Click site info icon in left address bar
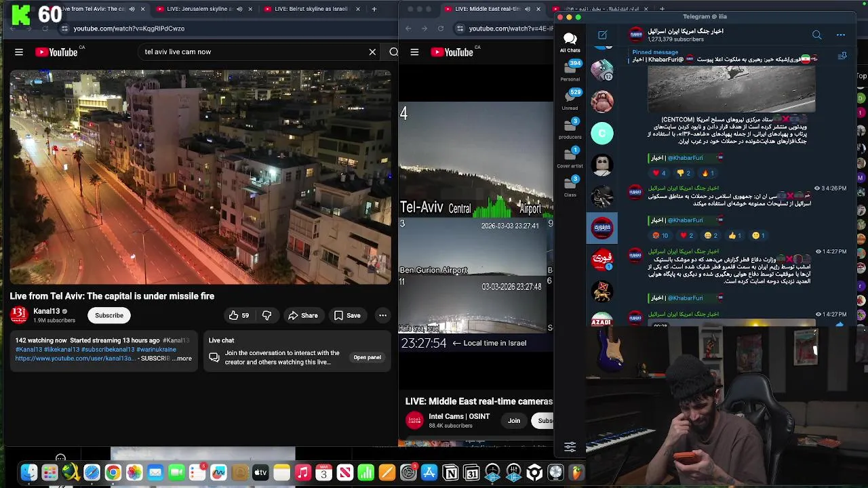 64,28
